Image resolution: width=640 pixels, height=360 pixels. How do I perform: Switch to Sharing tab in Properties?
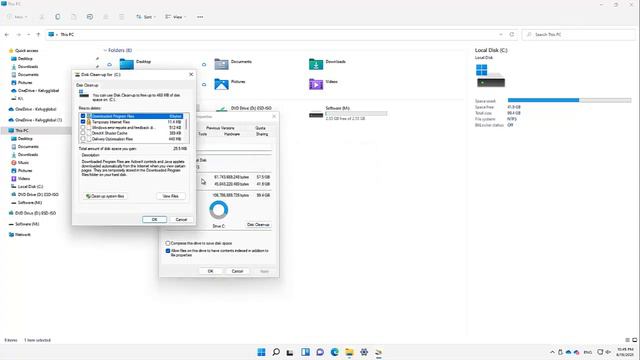pyautogui.click(x=262, y=134)
